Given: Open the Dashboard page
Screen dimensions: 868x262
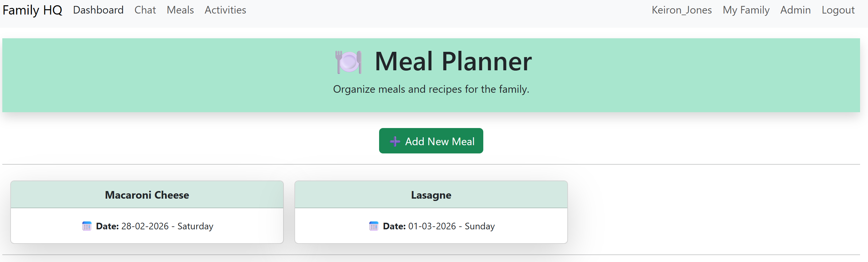Looking at the screenshot, I should click(98, 10).
